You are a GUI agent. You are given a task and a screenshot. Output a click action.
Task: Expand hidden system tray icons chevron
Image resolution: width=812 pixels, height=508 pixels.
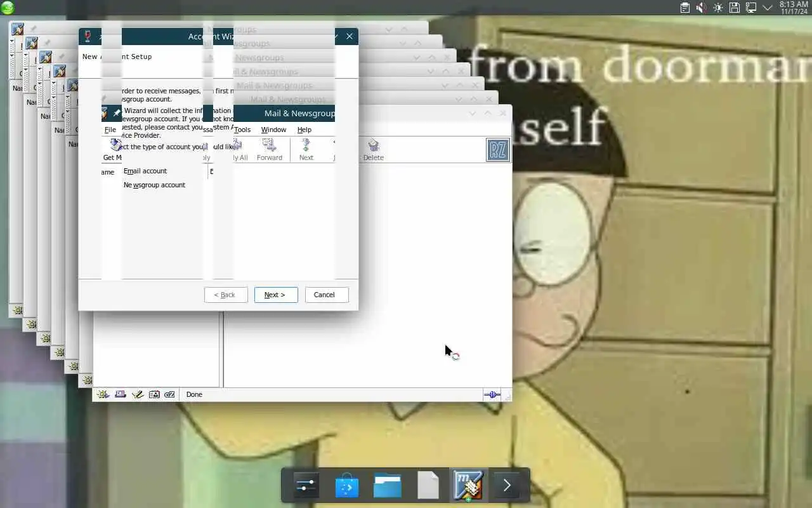coord(768,8)
